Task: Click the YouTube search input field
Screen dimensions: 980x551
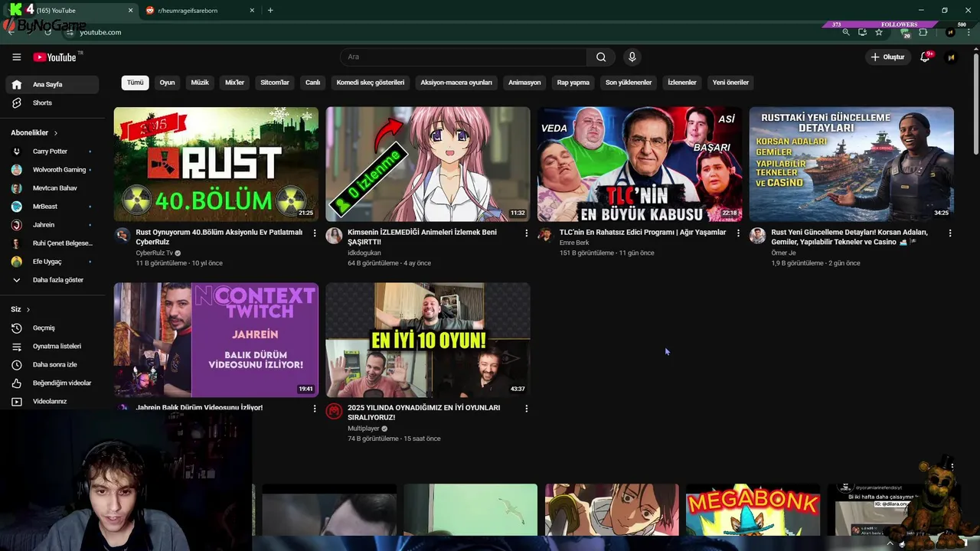Action: [463, 57]
